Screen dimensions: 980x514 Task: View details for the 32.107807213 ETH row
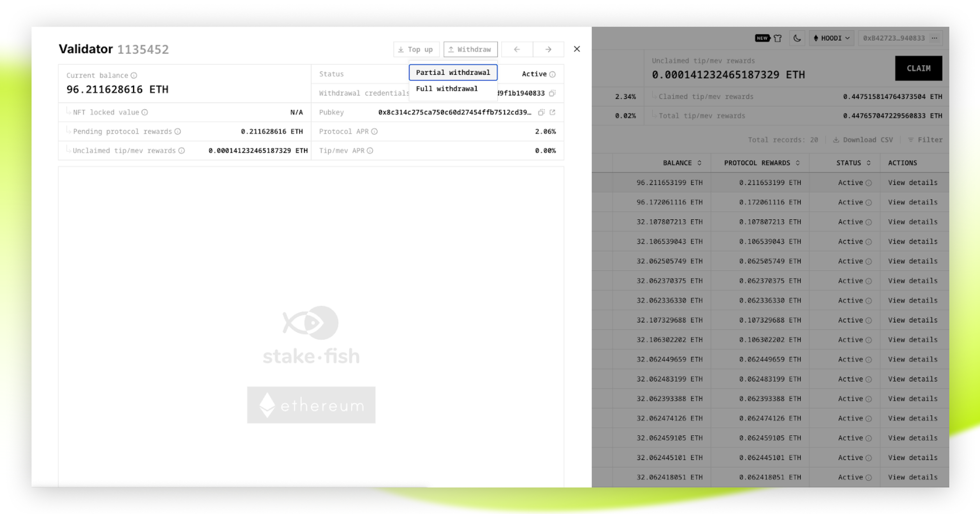point(913,222)
